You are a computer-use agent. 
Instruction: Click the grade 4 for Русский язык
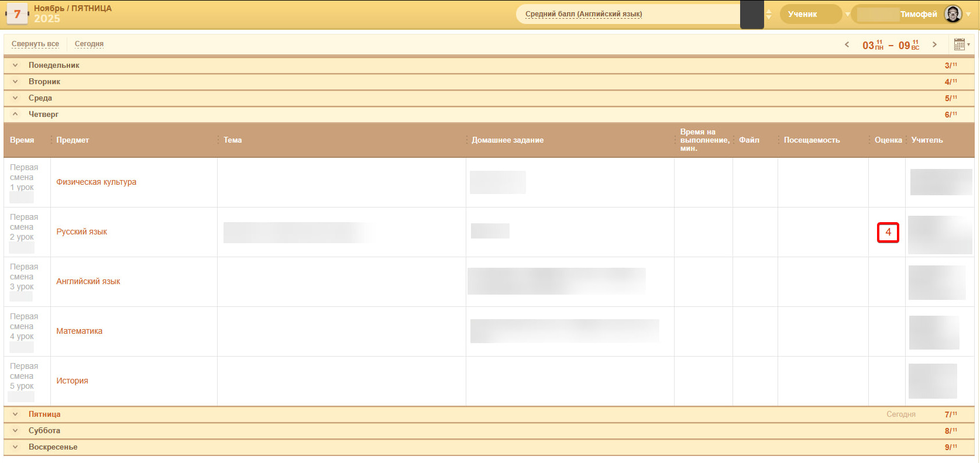888,232
